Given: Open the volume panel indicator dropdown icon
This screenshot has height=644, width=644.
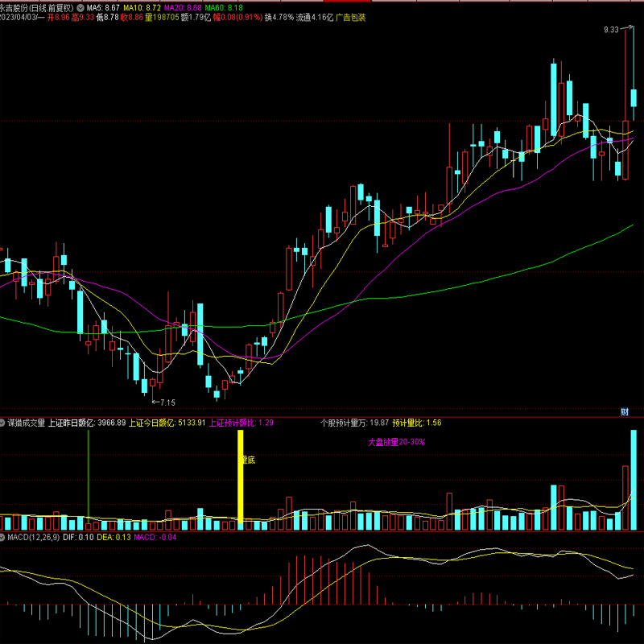Looking at the screenshot, I should click(x=3, y=422).
